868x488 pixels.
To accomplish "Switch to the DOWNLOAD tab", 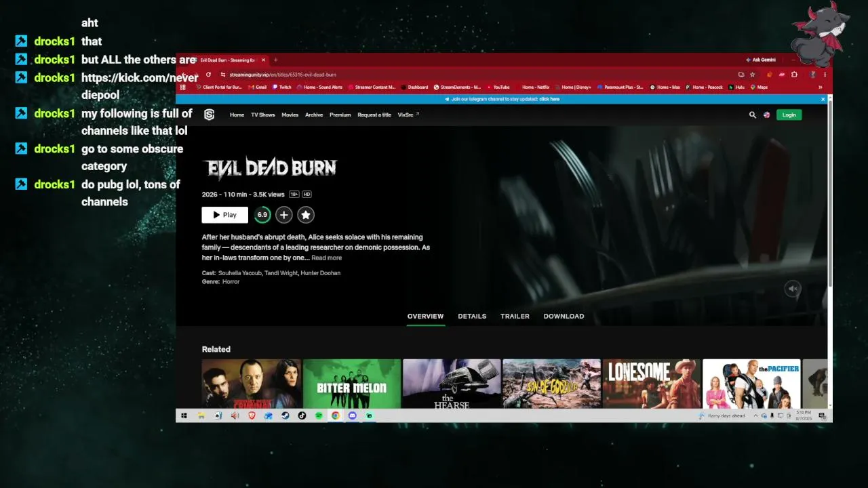I will [x=564, y=317].
